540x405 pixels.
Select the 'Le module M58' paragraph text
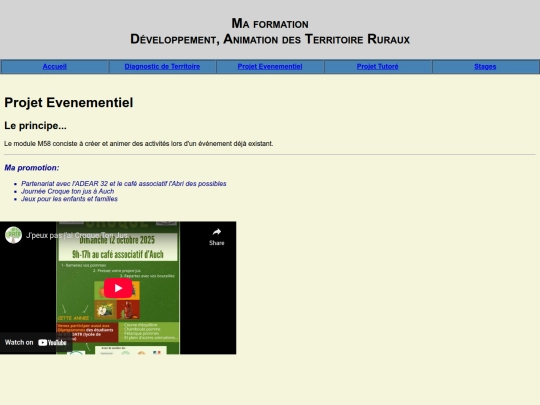[138, 144]
